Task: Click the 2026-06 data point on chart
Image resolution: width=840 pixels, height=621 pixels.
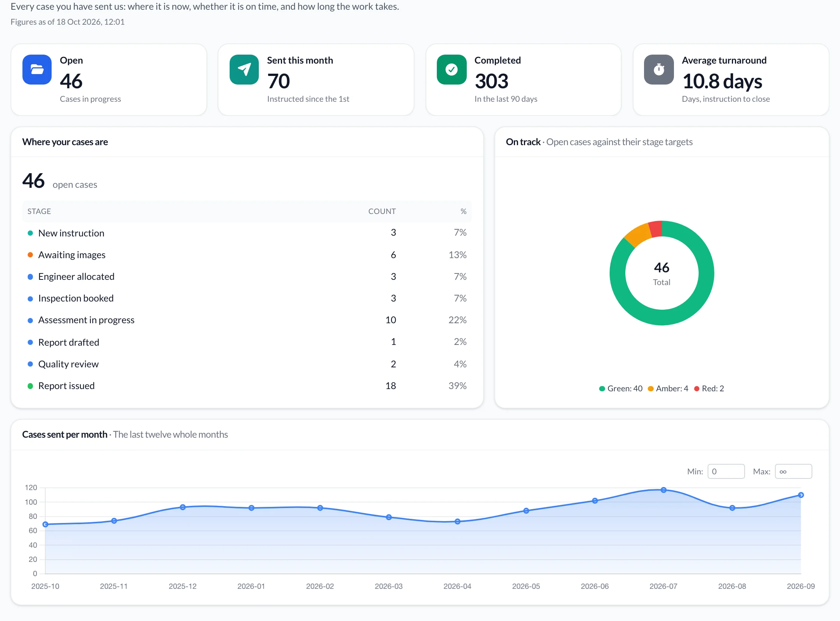Action: tap(595, 501)
